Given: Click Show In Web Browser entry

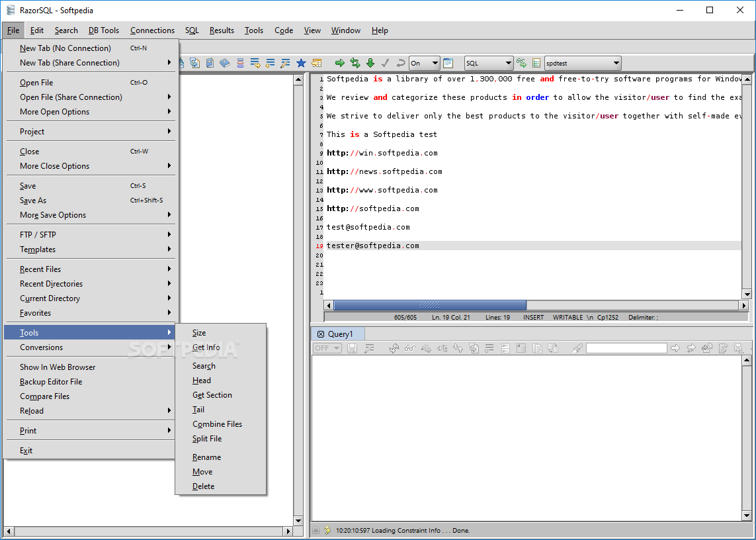Looking at the screenshot, I should [91, 367].
